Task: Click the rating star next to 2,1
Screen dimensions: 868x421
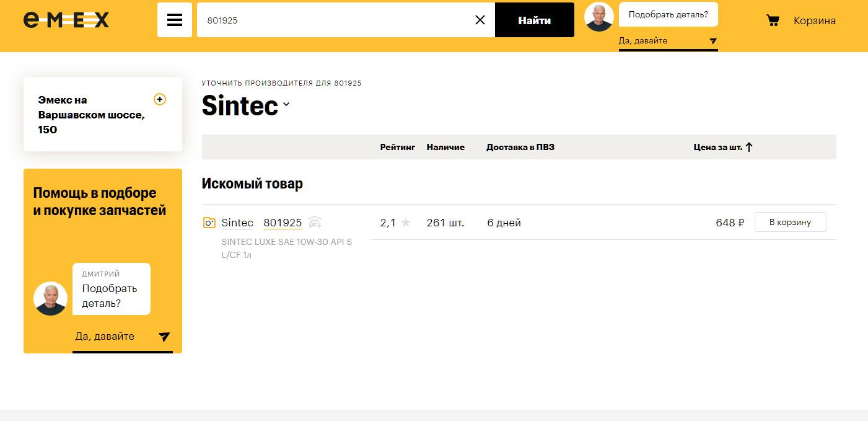Action: 406,223
